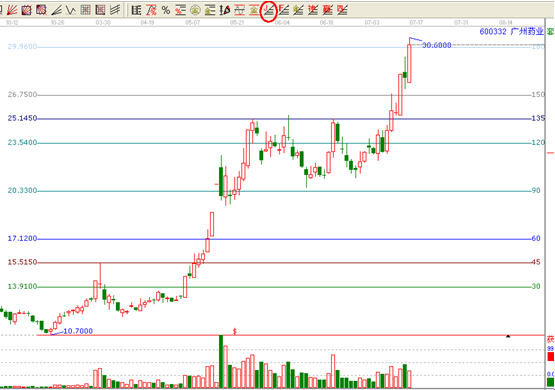Click the 30.6000 high price label

(437, 45)
